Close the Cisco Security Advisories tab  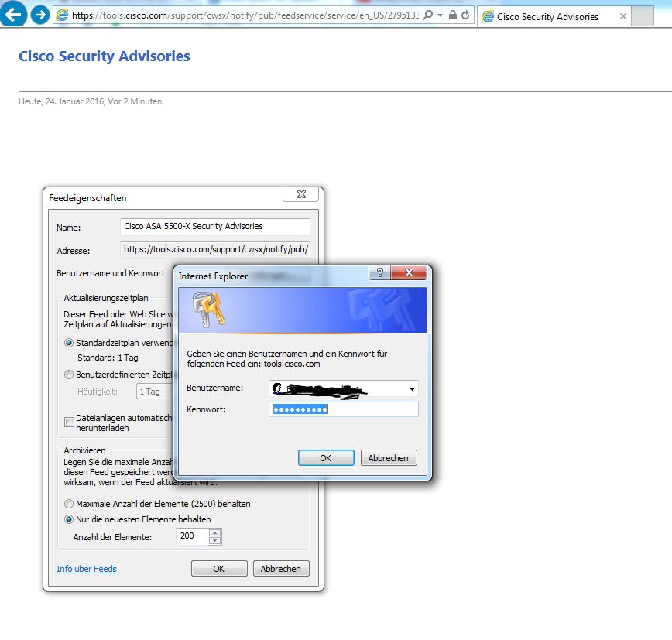tap(623, 16)
